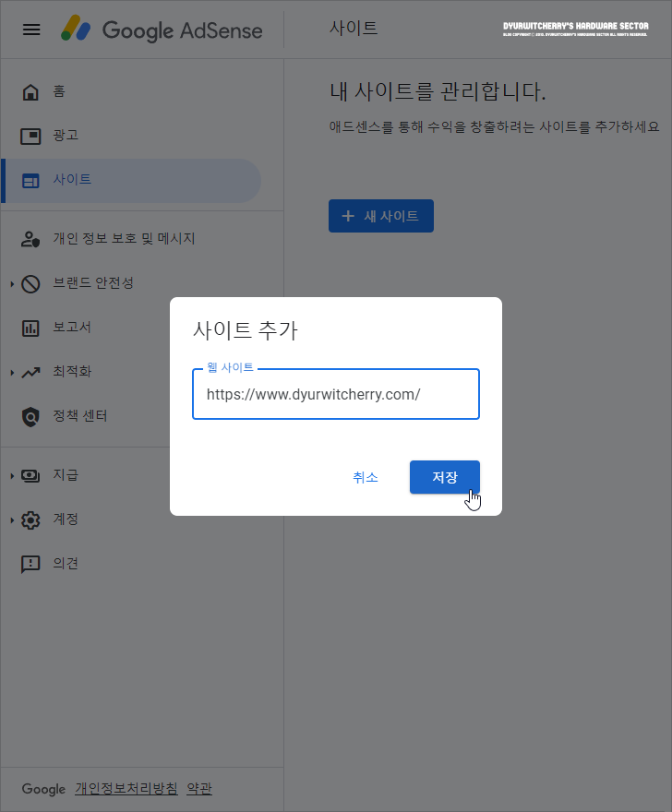Click the Google footer logo text
The image size is (672, 812).
[43, 789]
